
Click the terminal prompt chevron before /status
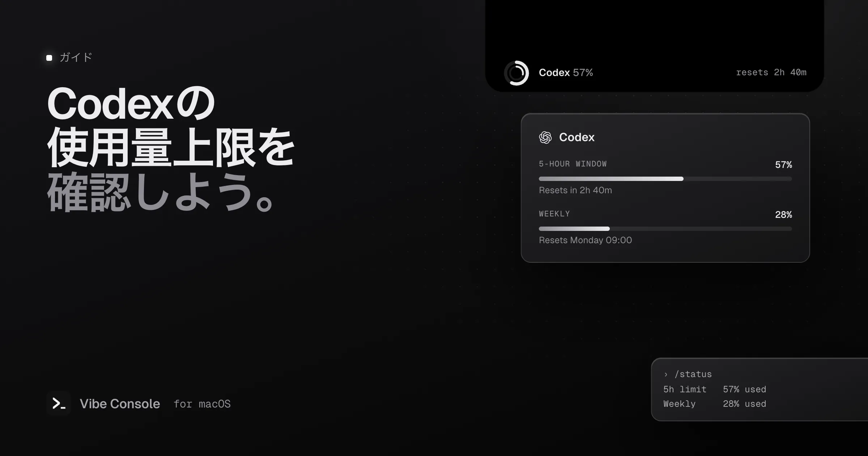pyautogui.click(x=666, y=375)
